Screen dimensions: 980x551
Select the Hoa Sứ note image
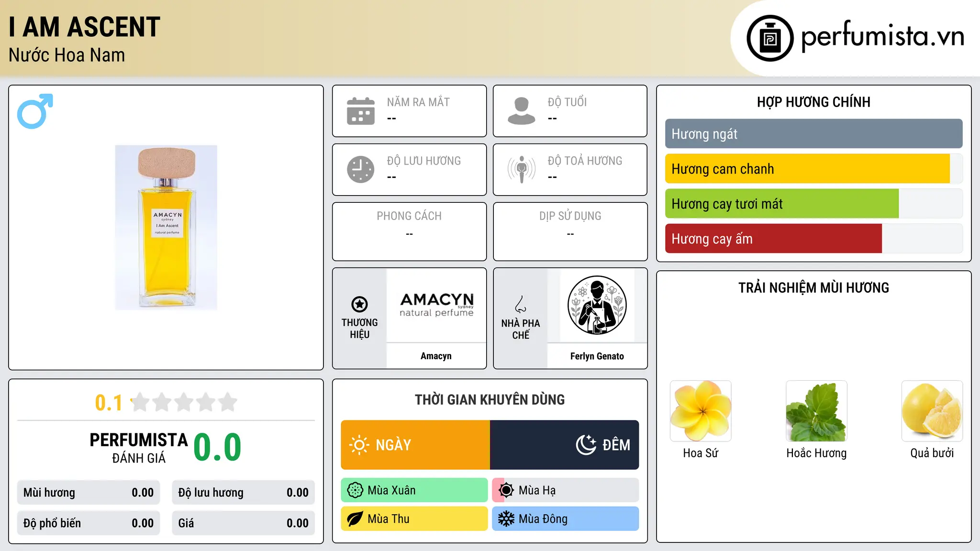click(701, 411)
